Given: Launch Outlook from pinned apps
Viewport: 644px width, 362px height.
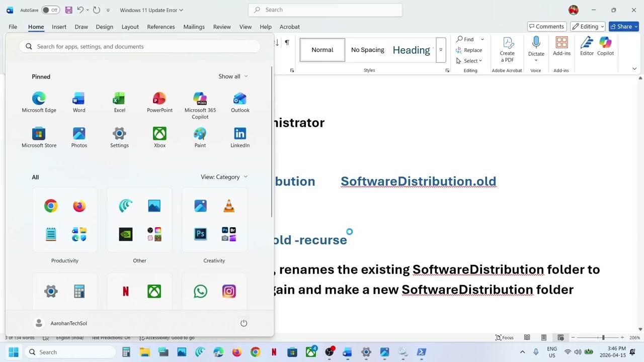Looking at the screenshot, I should (240, 103).
